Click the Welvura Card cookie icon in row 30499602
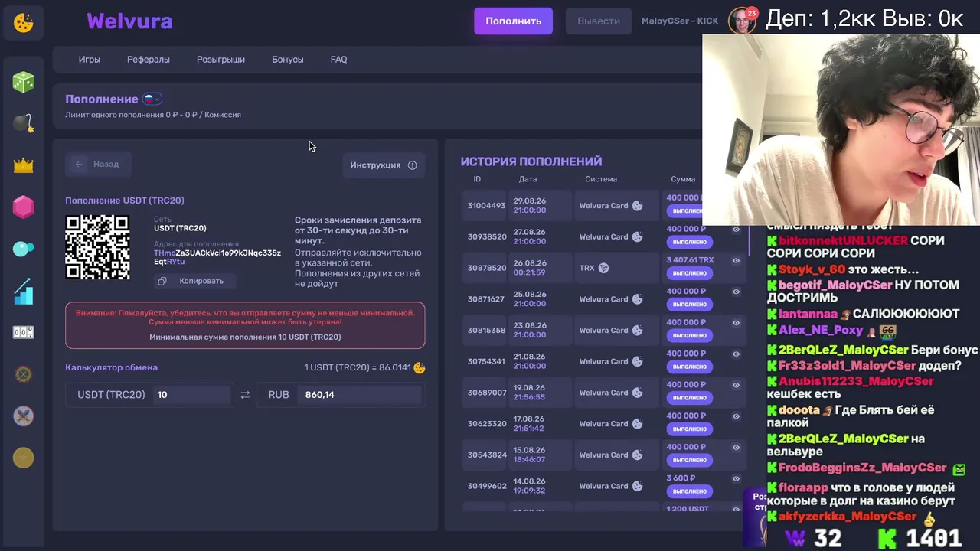 click(637, 486)
